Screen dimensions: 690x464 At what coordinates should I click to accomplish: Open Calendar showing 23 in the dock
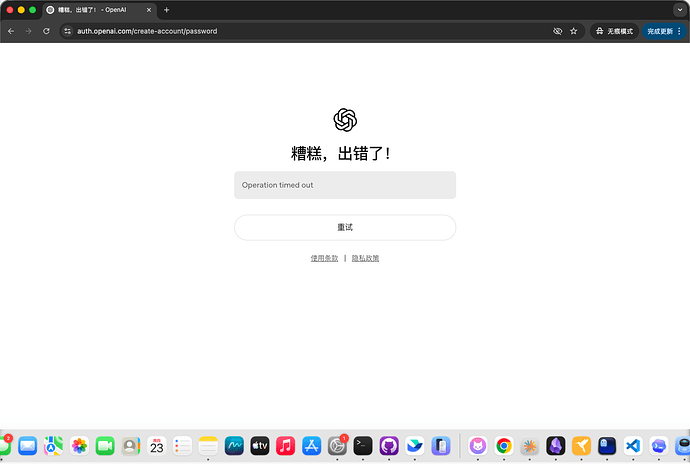[x=157, y=446]
